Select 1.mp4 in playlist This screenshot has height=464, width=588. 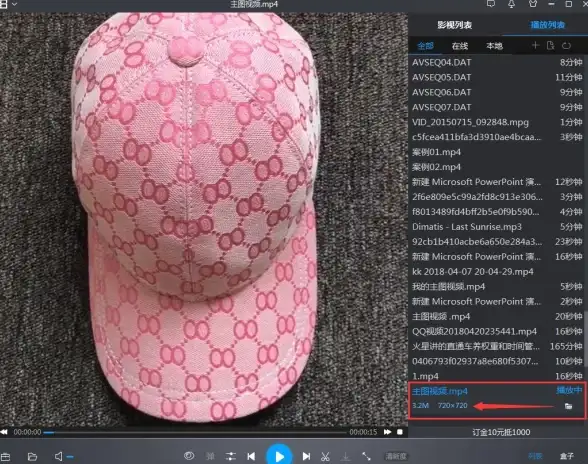point(497,376)
